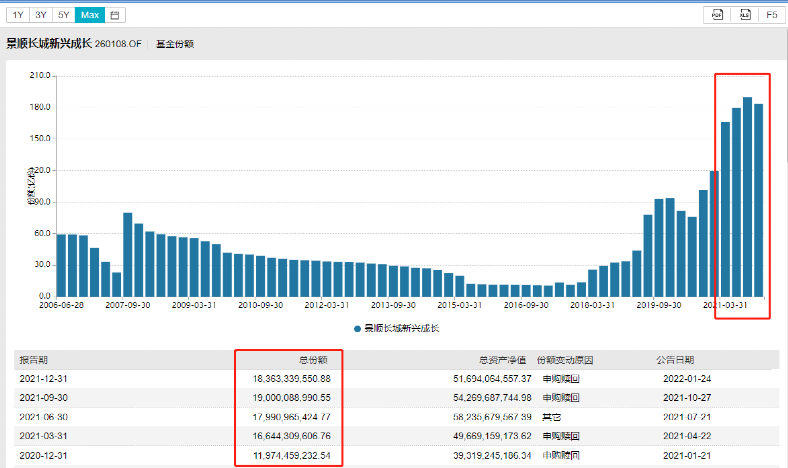
Task: Click the blue legend dot marker
Action: point(357,328)
